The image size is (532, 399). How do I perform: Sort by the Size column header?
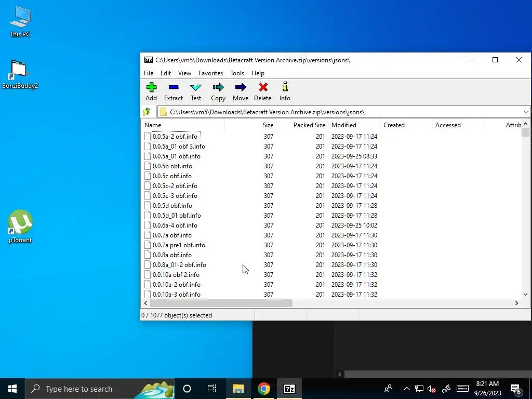pyautogui.click(x=250, y=125)
